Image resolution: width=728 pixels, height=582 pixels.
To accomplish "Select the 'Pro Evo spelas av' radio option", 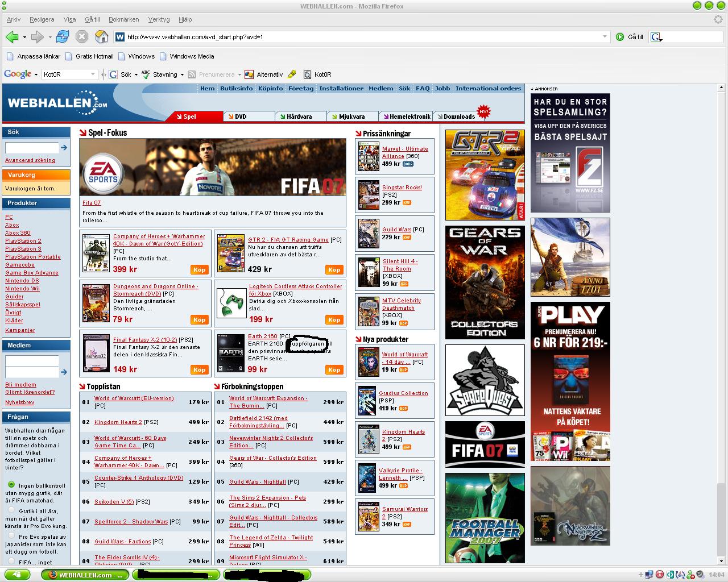I will coord(11,536).
